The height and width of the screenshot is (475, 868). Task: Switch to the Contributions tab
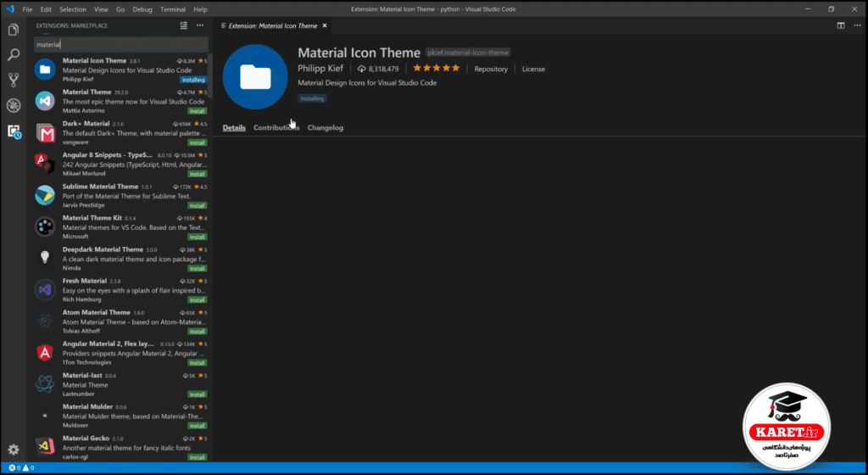276,128
